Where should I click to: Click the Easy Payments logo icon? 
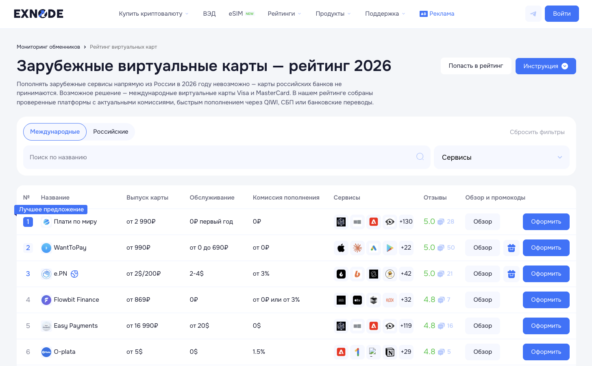pyautogui.click(x=46, y=326)
